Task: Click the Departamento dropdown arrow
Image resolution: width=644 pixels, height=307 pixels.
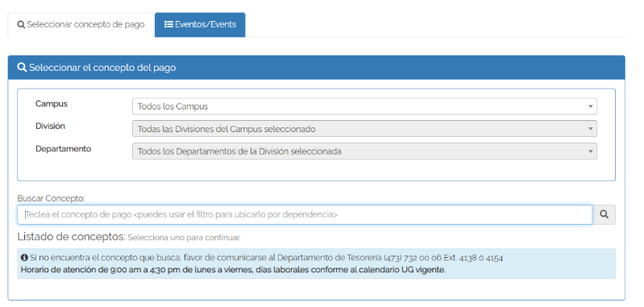Action: point(590,151)
